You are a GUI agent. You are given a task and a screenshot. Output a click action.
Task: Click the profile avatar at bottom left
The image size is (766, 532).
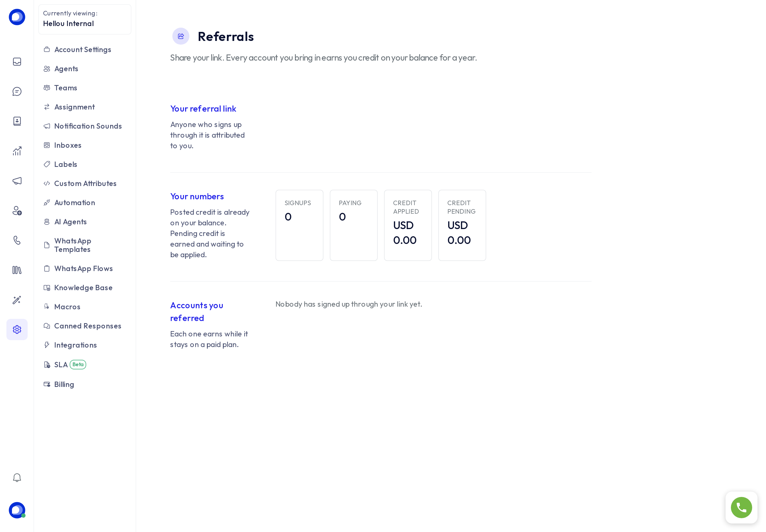(x=17, y=510)
